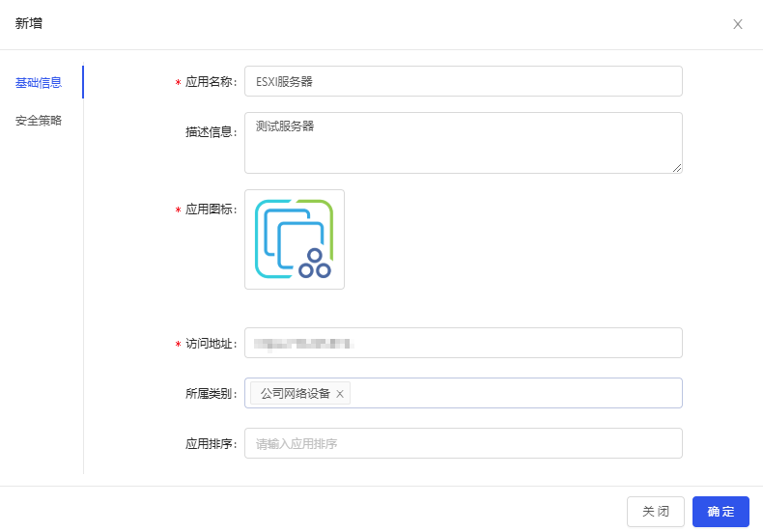Screen dimensions: 763x532
Task: Select the 公司网络设备 tag text
Action: coord(296,393)
